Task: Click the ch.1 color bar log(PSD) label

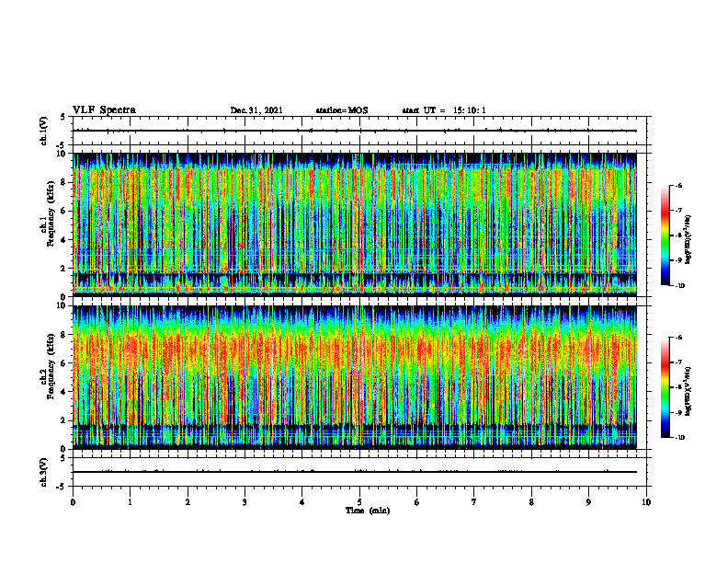Action: click(689, 240)
